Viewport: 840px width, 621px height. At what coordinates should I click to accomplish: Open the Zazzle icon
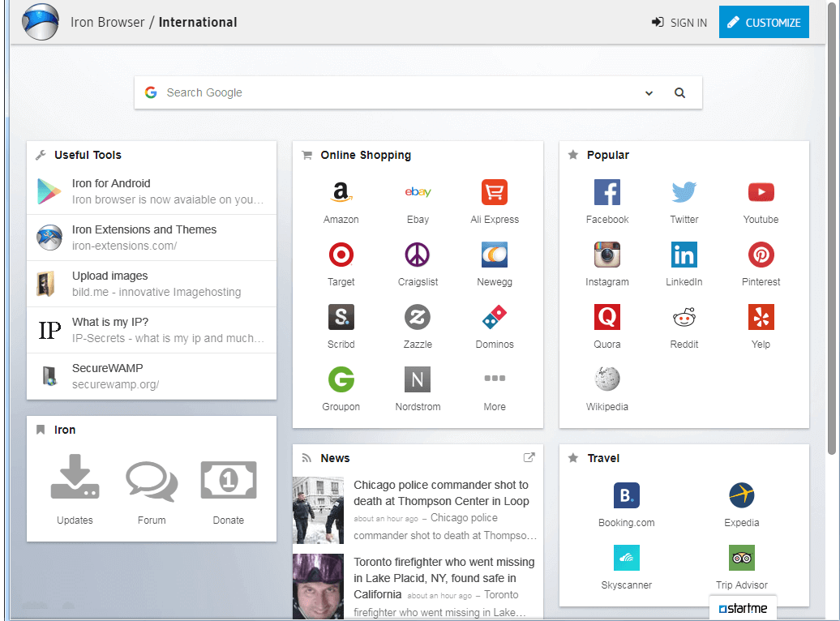(x=418, y=317)
